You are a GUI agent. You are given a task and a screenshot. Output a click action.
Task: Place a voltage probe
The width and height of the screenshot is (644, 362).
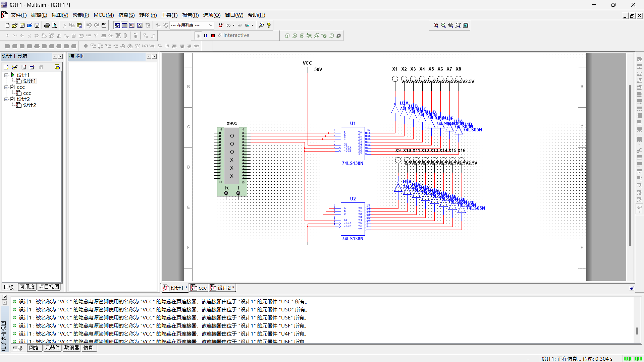tap(287, 36)
